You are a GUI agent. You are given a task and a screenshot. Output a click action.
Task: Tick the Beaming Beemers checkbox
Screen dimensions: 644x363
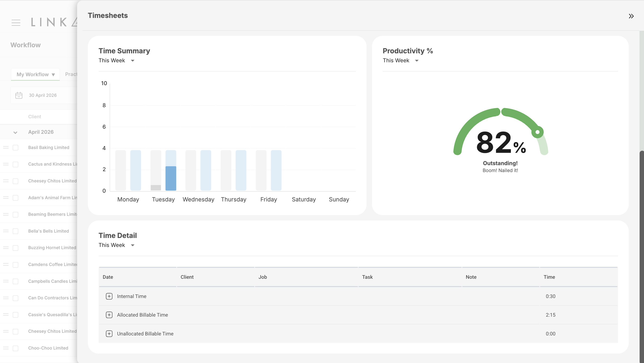click(x=15, y=214)
